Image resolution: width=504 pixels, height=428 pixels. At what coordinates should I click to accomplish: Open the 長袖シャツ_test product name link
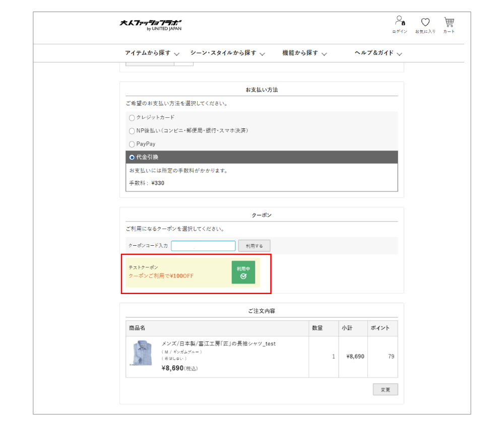[218, 344]
